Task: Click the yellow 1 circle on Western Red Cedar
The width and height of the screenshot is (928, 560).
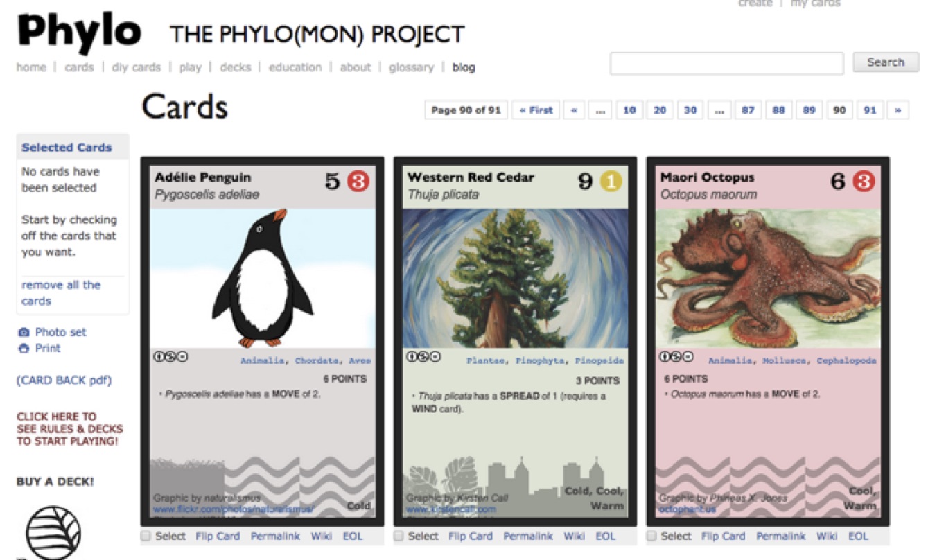Action: (x=611, y=182)
